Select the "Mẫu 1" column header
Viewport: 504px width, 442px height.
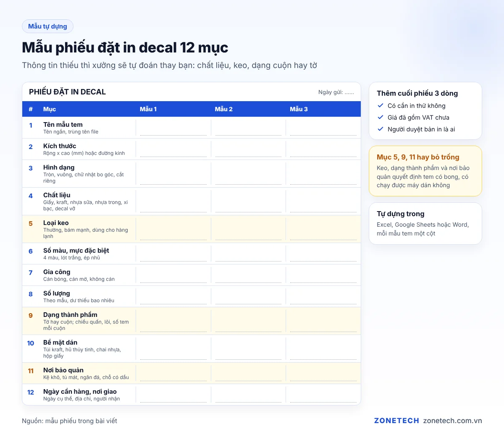(x=148, y=109)
